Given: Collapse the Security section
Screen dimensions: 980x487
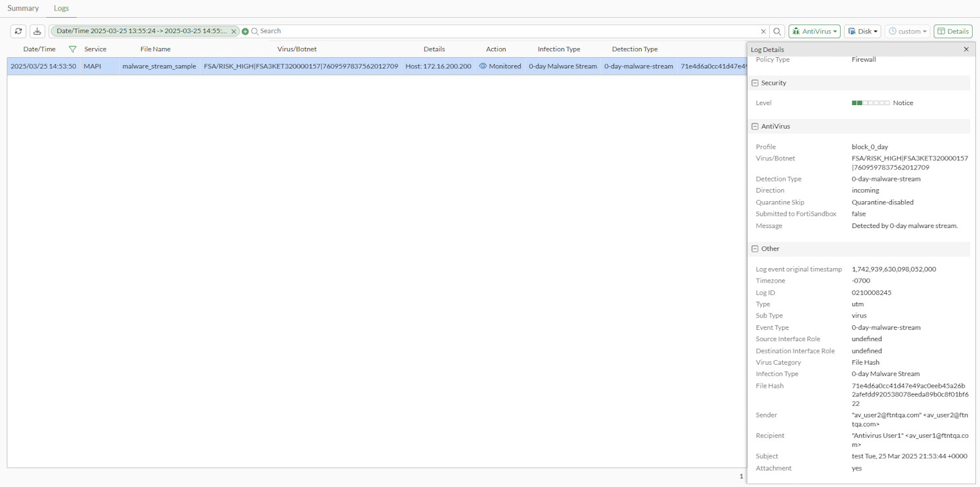Looking at the screenshot, I should click(x=755, y=83).
